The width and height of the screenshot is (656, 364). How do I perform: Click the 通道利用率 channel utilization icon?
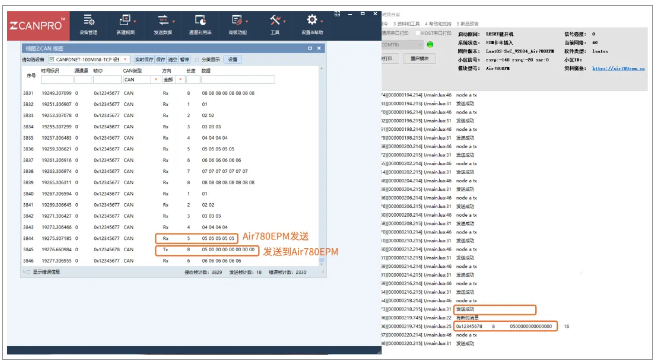click(200, 20)
